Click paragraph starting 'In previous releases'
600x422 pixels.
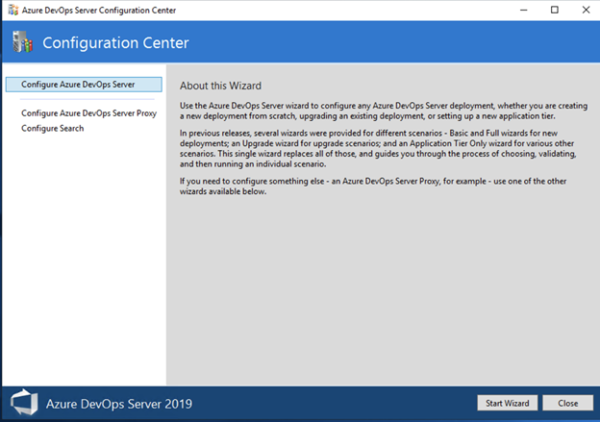(378, 148)
